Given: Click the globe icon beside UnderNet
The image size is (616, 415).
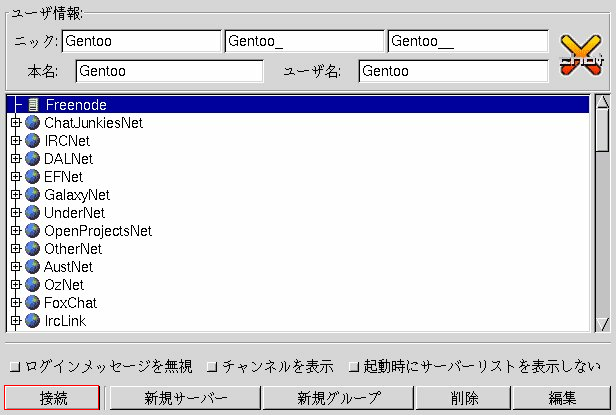Looking at the screenshot, I should (33, 213).
